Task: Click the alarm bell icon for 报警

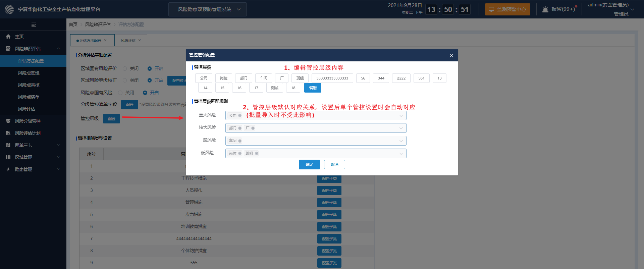Action: coord(545,9)
